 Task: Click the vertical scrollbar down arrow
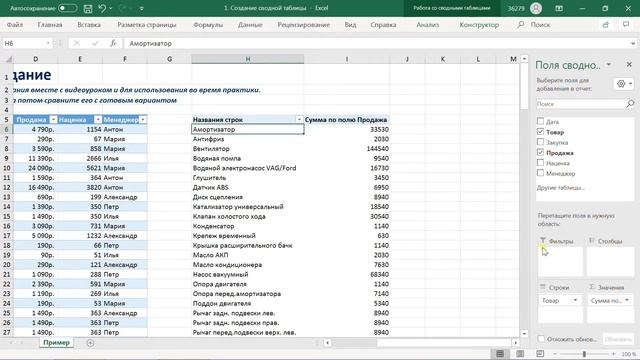[524, 333]
